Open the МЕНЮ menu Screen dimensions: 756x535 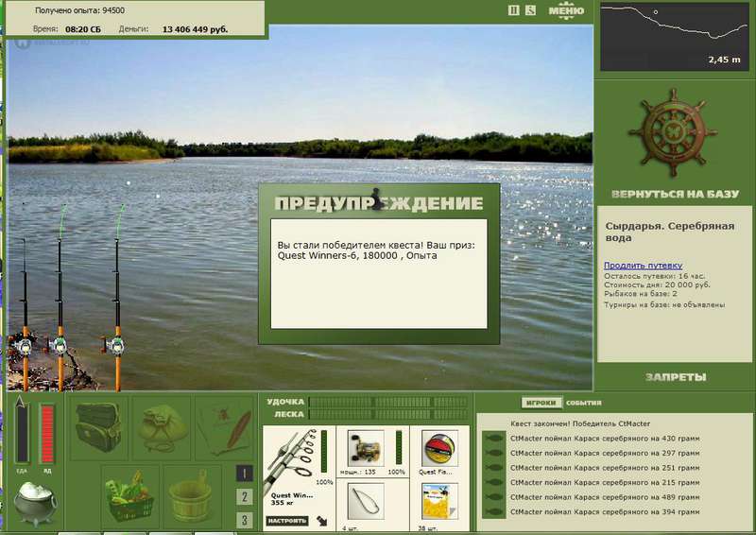(x=566, y=10)
